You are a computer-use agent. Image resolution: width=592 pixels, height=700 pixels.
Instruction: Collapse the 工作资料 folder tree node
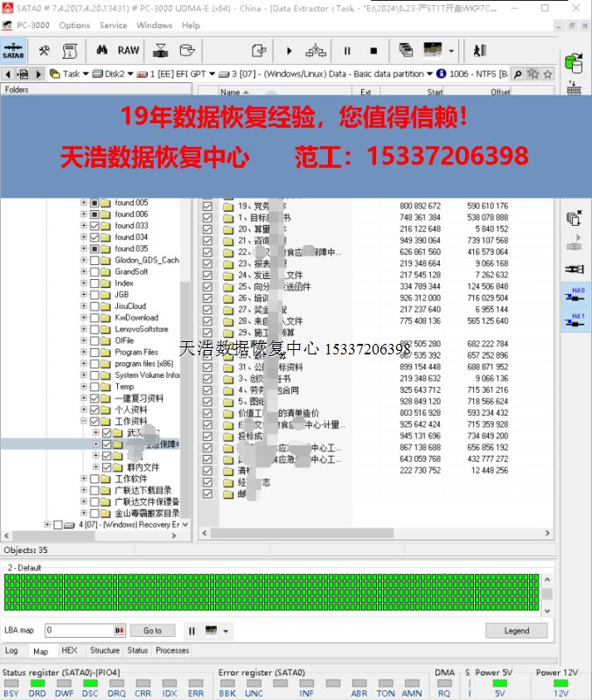coord(84,421)
